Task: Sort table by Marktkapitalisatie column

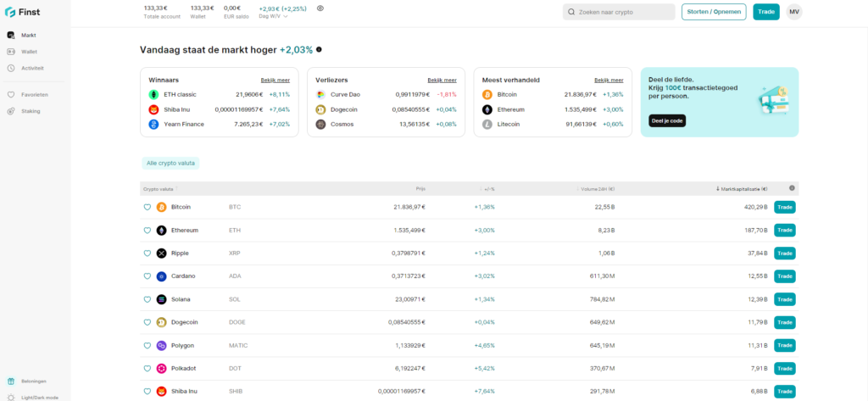Action: (742, 189)
